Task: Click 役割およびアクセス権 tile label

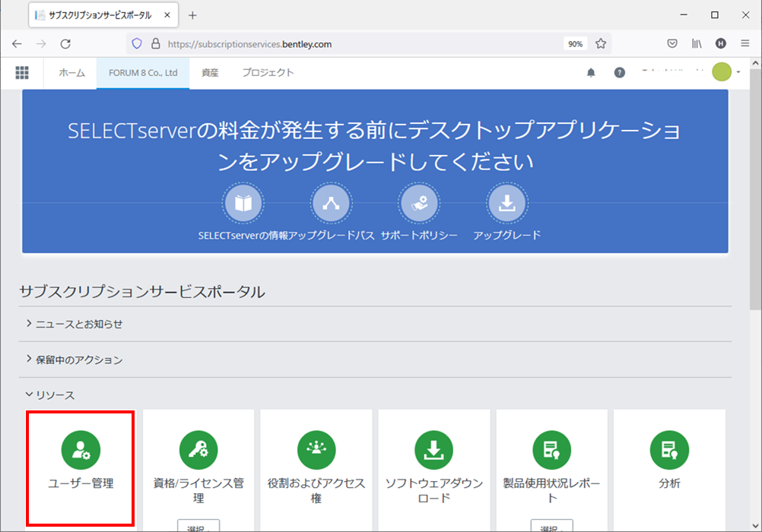Action: tap(316, 491)
